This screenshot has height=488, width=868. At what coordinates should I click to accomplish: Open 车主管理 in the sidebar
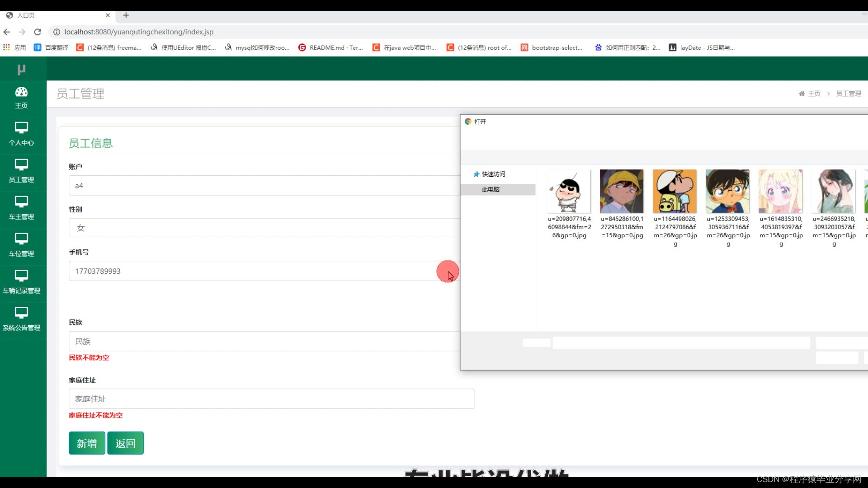coord(21,208)
